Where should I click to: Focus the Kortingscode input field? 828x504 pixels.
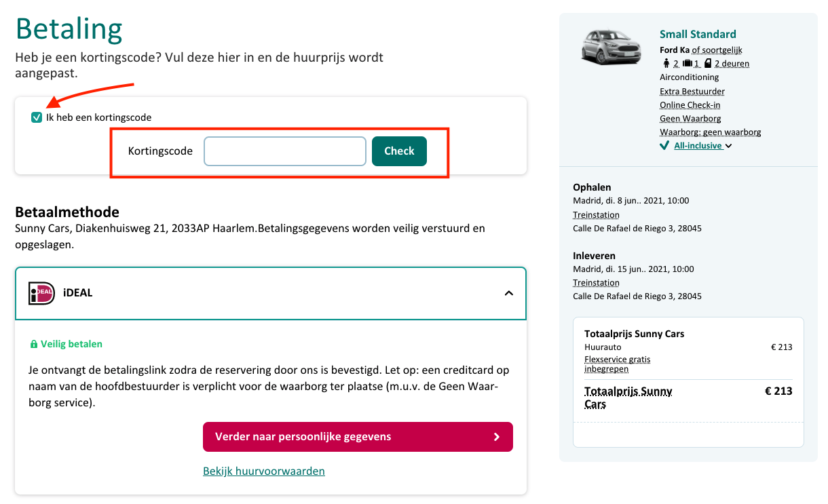(x=285, y=151)
